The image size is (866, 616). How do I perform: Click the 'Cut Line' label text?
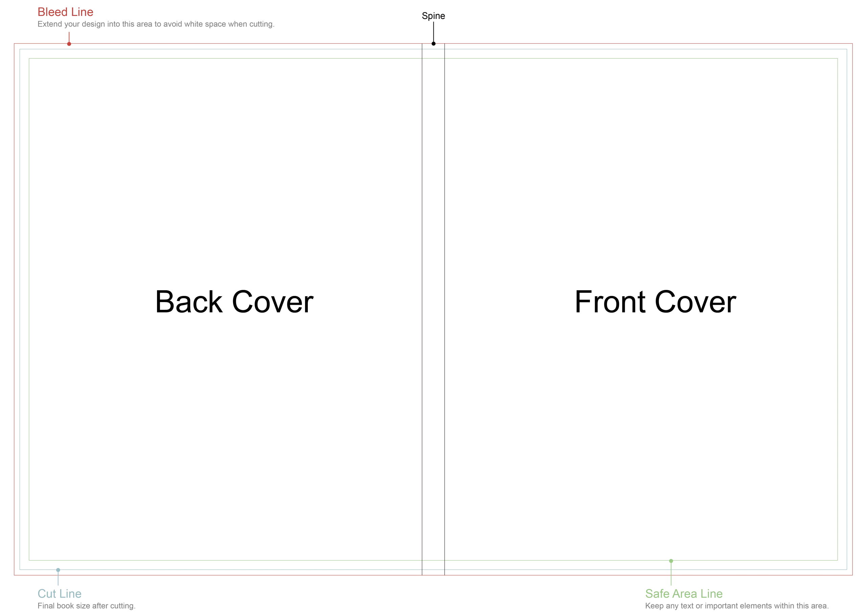60,593
